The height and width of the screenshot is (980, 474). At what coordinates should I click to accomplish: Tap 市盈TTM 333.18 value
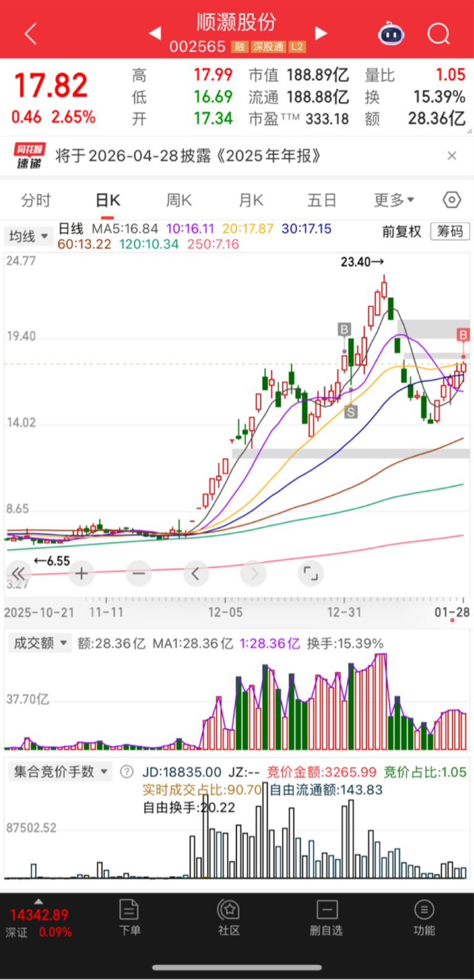[x=299, y=119]
